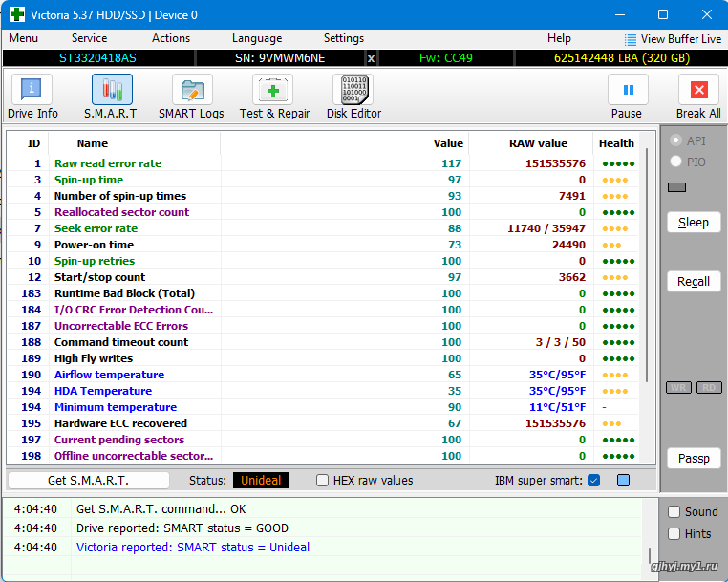Select the Current pending sectors row

[x=323, y=440]
